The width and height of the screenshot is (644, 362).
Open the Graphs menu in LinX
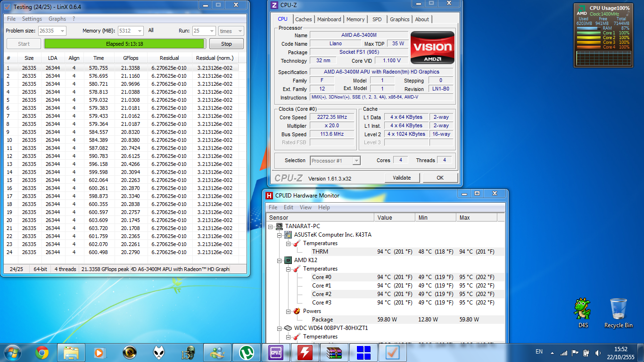point(57,19)
